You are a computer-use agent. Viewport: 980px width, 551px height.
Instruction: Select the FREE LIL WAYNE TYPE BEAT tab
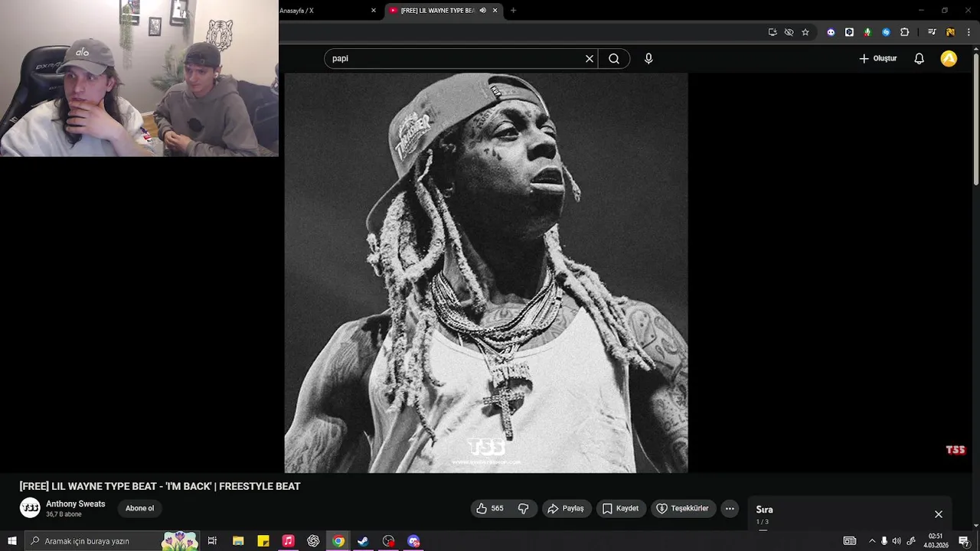(x=436, y=11)
